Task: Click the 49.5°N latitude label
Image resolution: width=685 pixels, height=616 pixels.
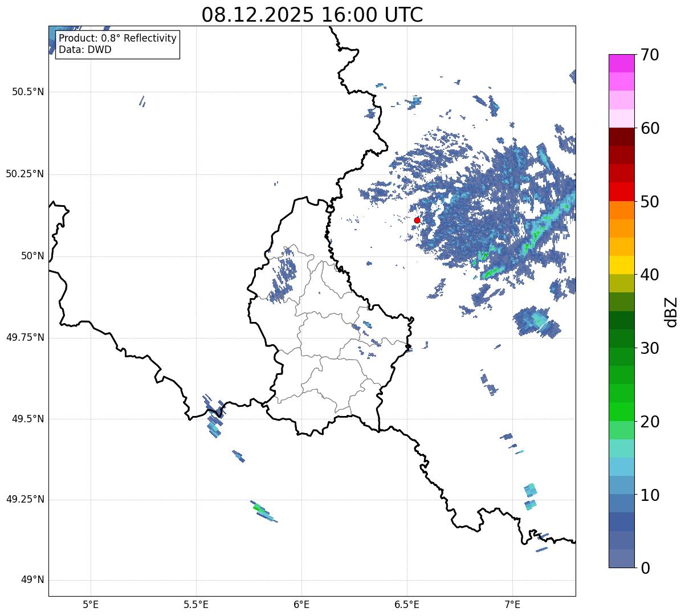Action: pyautogui.click(x=28, y=419)
